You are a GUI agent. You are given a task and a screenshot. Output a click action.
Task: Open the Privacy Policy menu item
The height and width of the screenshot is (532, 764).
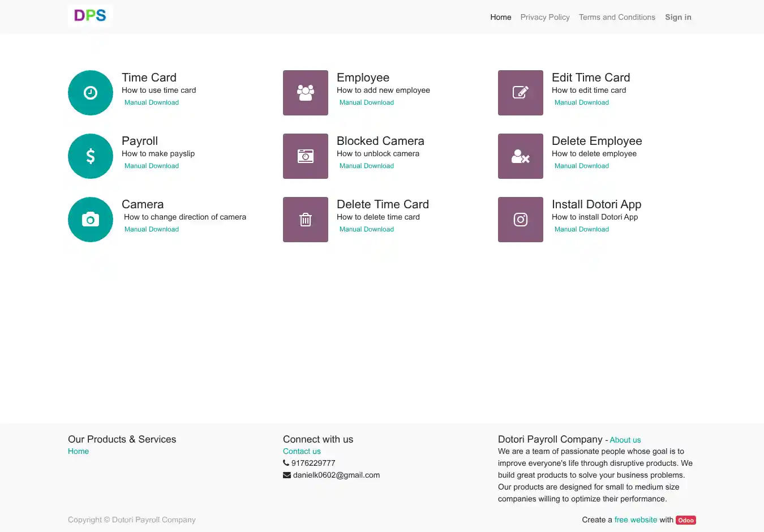point(545,17)
